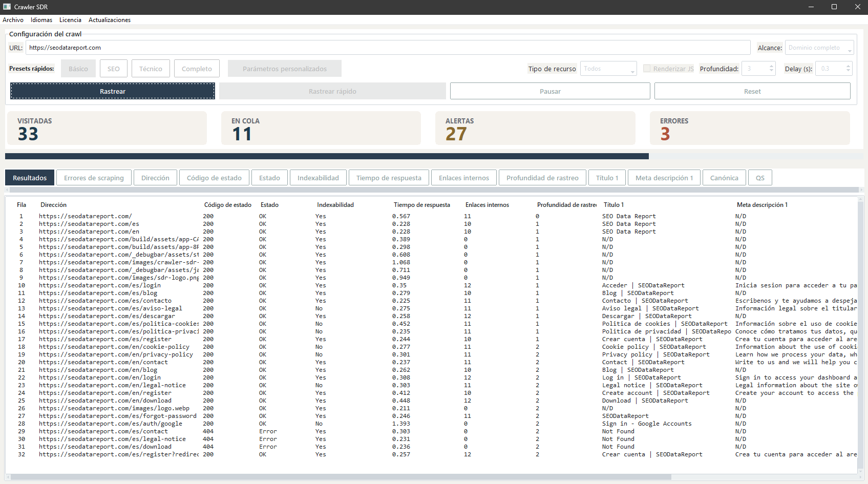Enable the Renderizar JS checkbox

647,68
